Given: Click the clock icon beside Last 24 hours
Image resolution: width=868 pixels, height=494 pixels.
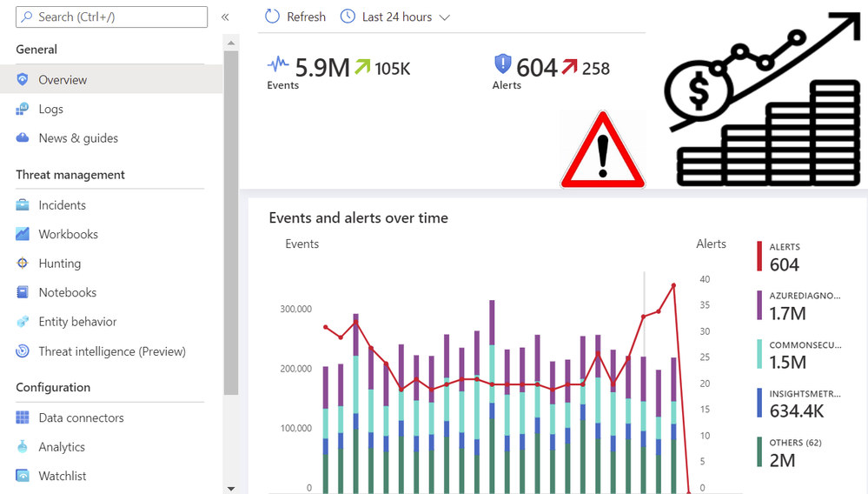Looking at the screenshot, I should click(x=348, y=17).
